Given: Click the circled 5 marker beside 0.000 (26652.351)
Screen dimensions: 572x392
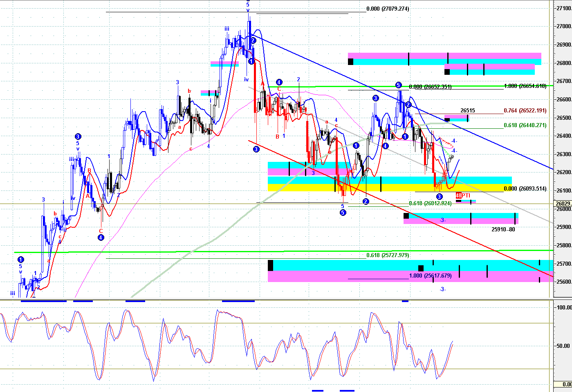Looking at the screenshot, I should (398, 85).
